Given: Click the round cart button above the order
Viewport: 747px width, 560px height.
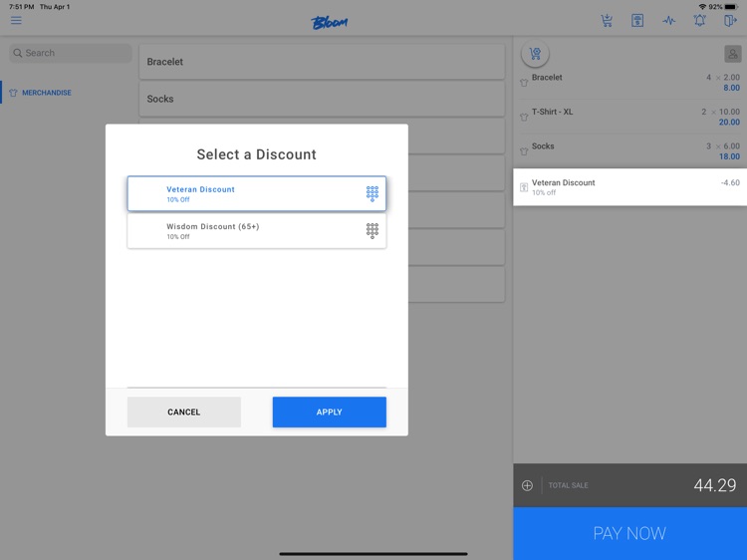Looking at the screenshot, I should pos(535,54).
